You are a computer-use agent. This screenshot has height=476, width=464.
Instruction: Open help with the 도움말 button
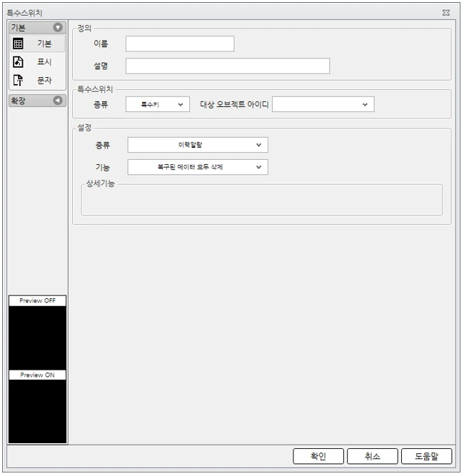[428, 457]
